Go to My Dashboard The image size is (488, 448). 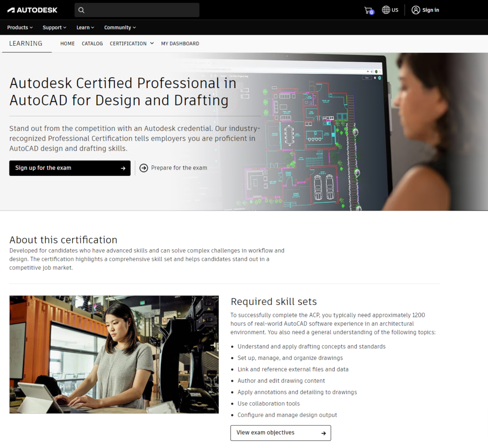point(180,43)
